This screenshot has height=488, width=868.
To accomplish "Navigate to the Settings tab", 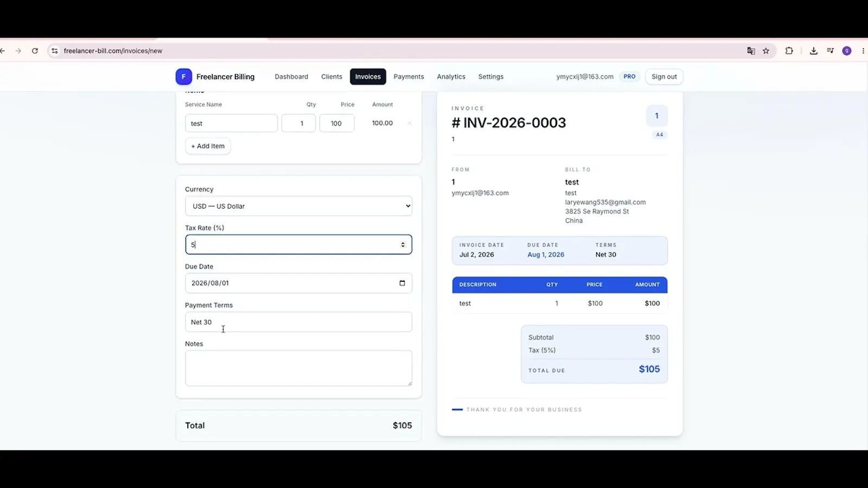I will [490, 76].
